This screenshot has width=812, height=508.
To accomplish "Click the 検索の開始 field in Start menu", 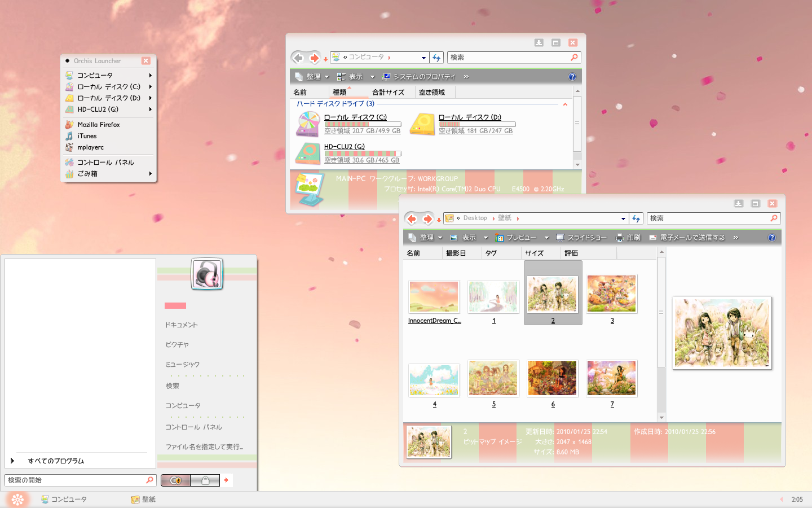I will pos(80,480).
